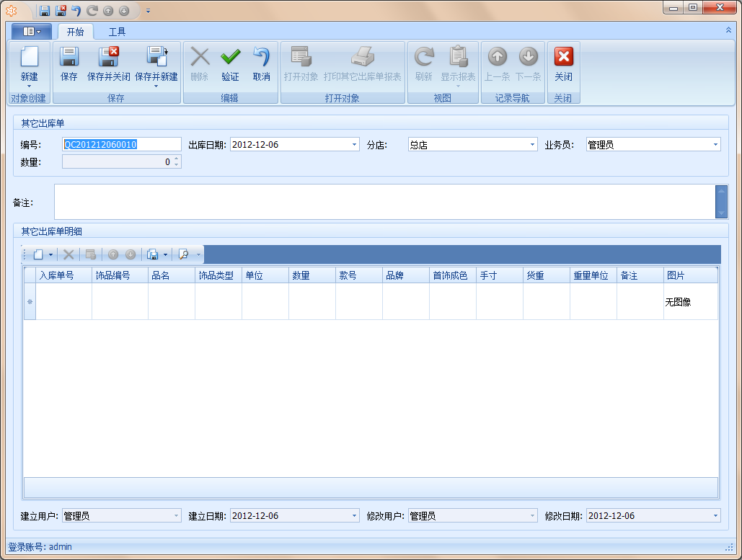Click the 首饰成色 column header
The width and height of the screenshot is (742, 560).
coord(453,275)
